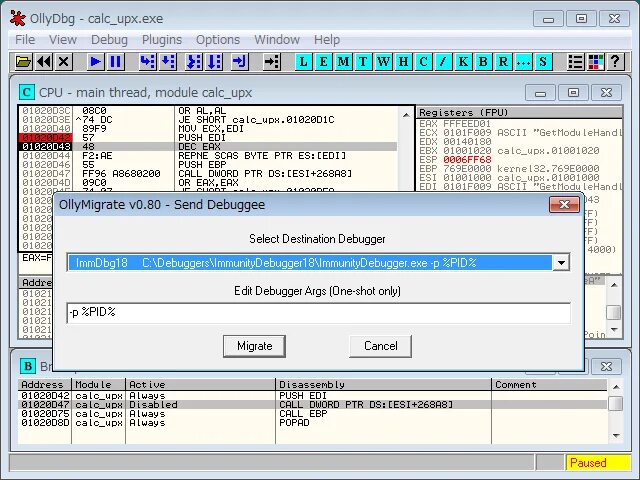Viewport: 640px width, 480px height.
Task: Open the File menu
Action: pyautogui.click(x=25, y=40)
